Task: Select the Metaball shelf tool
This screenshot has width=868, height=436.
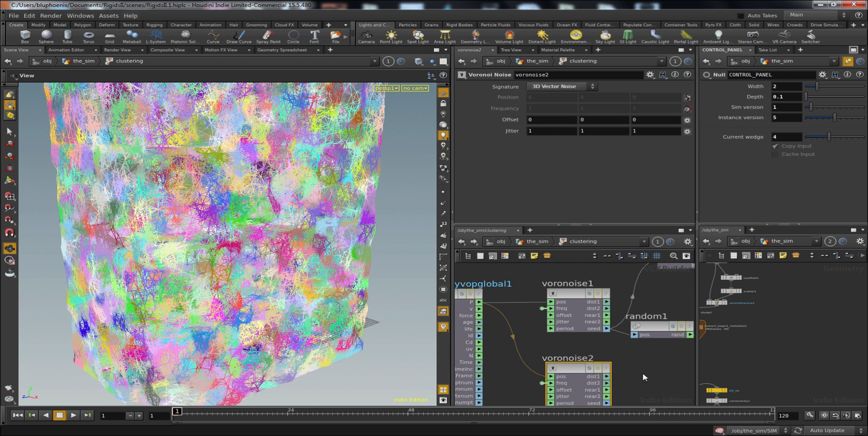Action: 132,37
